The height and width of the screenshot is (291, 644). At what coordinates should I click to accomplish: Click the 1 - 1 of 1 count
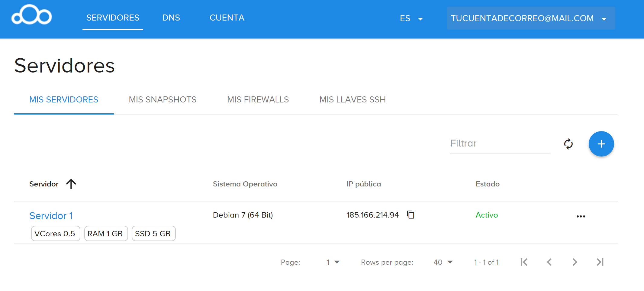[x=486, y=262]
